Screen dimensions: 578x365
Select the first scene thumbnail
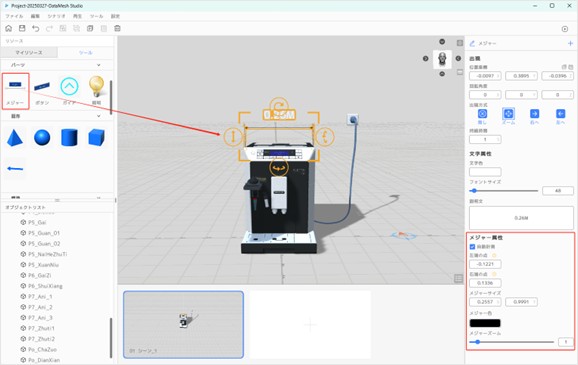point(183,324)
